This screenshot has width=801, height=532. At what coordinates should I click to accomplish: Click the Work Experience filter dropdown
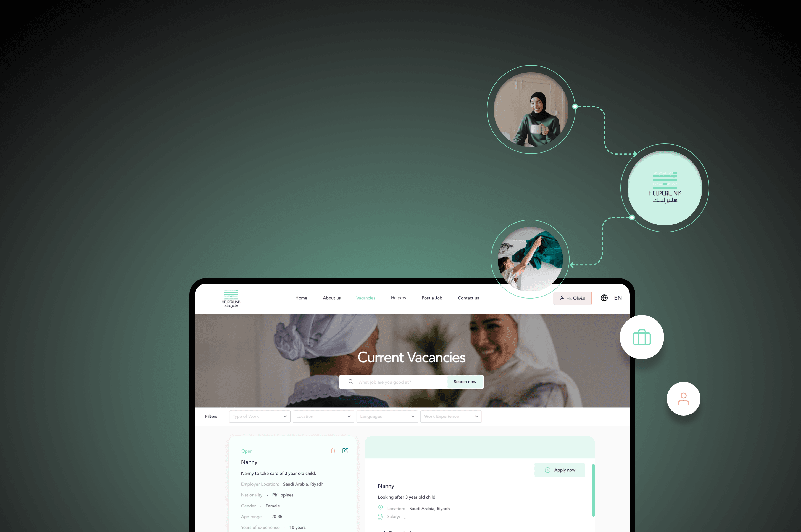point(450,416)
